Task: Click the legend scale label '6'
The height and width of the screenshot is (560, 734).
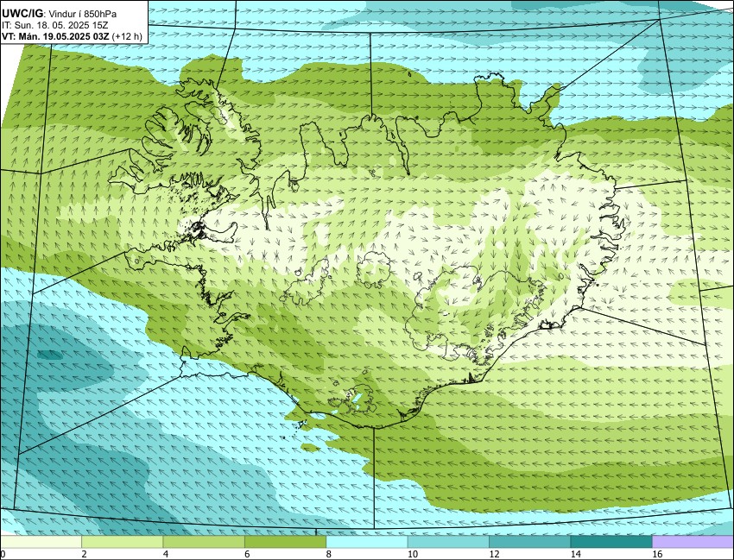Action: (247, 554)
